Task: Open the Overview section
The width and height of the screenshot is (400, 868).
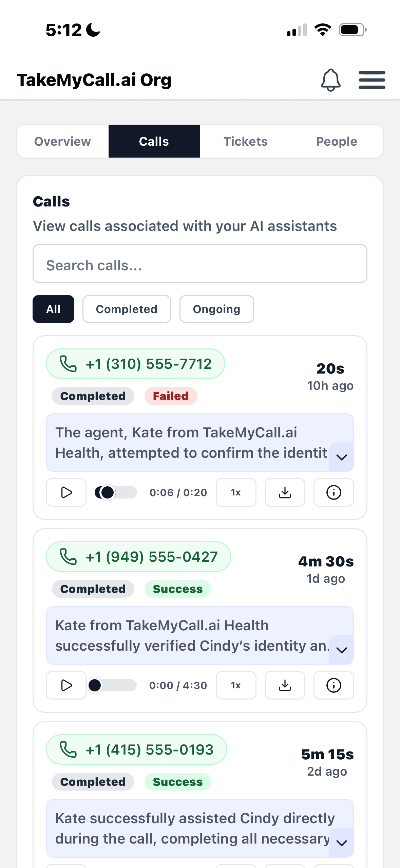Action: (x=62, y=141)
